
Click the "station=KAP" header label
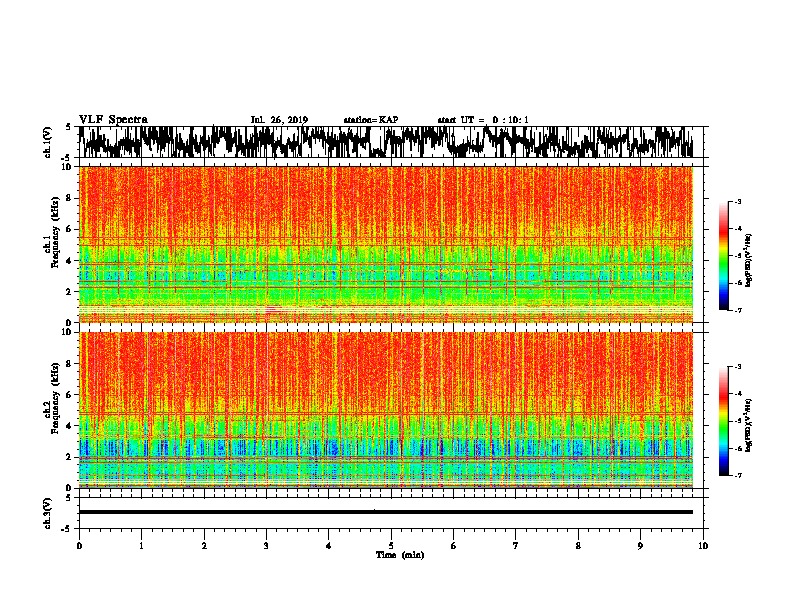coord(371,120)
